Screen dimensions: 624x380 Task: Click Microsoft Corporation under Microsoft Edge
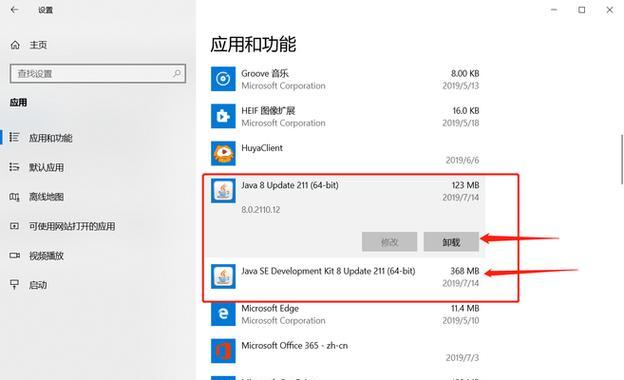[x=283, y=320]
